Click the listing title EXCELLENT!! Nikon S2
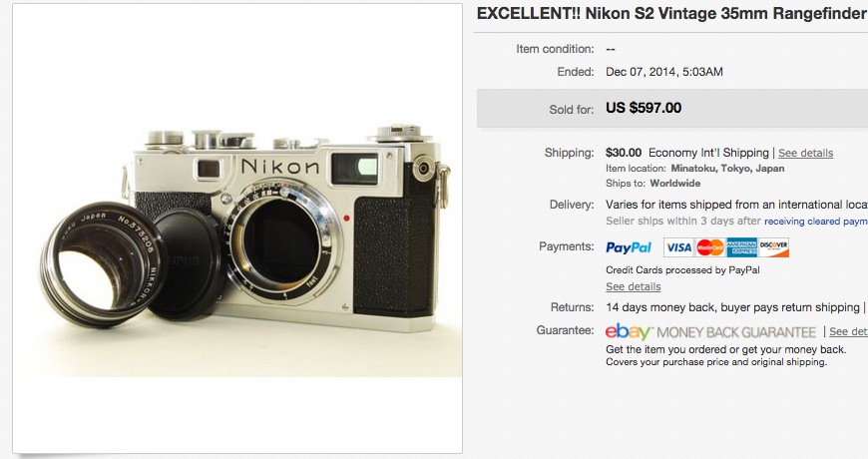This screenshot has width=868, height=459. [672, 14]
